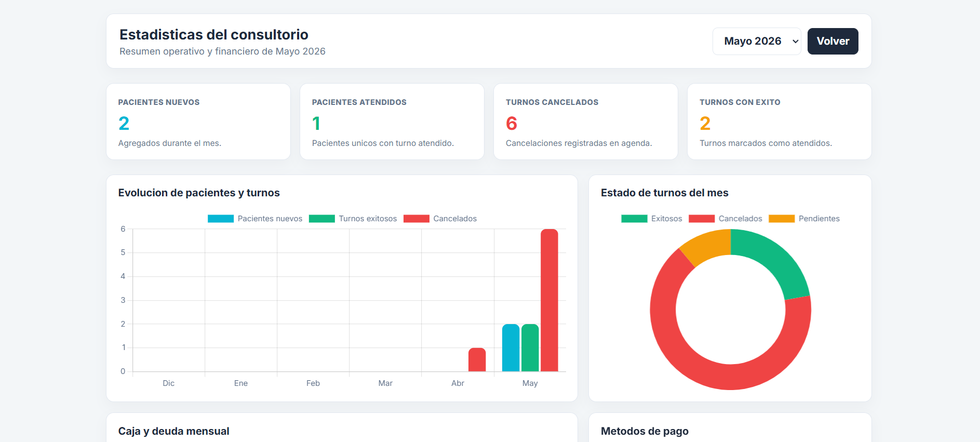The image size is (980, 442).
Task: Toggle Cancelados legend in bar chart
Action: (440, 219)
